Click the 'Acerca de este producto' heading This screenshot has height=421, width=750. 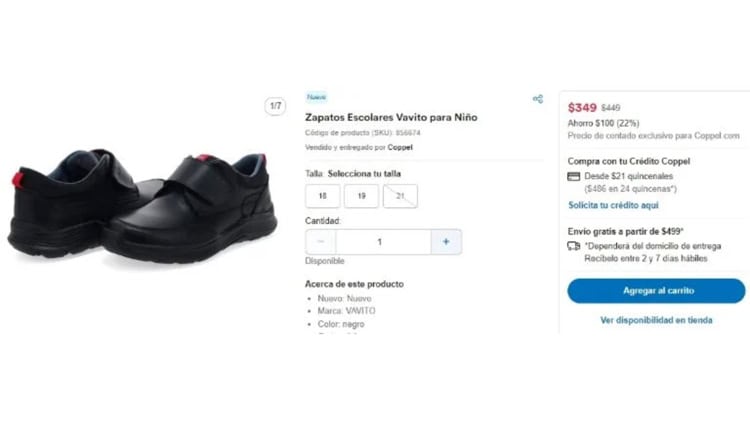tap(354, 284)
